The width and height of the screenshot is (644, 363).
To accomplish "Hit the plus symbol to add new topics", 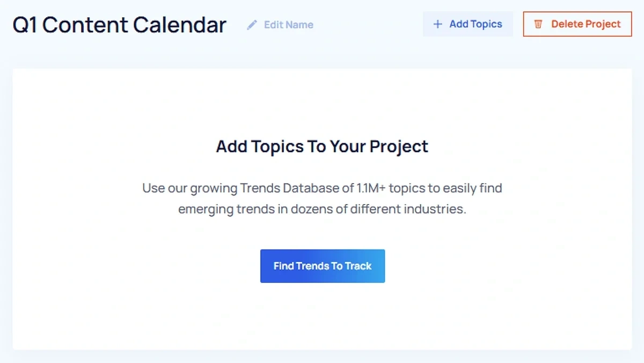I will click(438, 24).
